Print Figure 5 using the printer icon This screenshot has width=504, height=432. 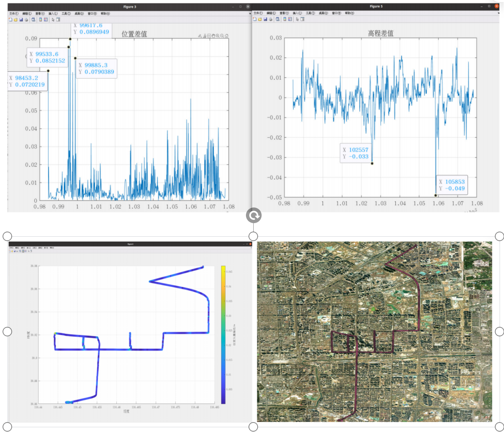click(271, 19)
